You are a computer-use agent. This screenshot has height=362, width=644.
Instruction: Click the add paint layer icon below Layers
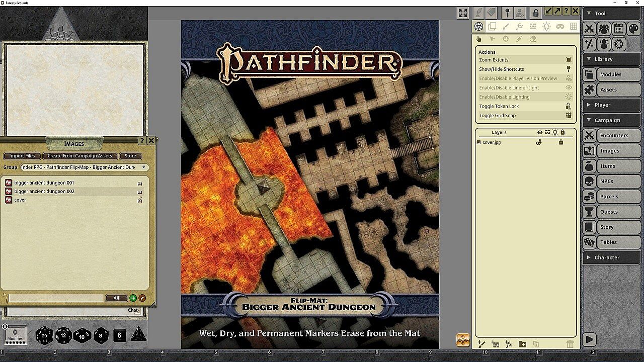tap(481, 344)
